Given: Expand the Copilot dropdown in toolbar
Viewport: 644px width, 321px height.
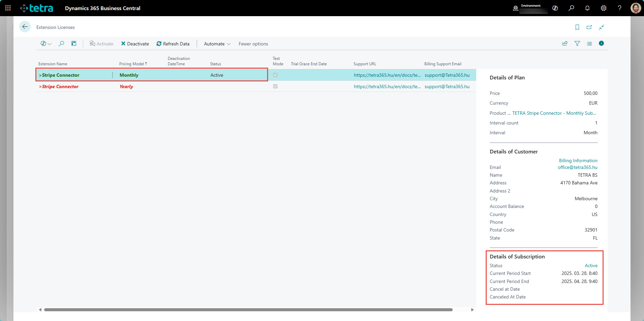Looking at the screenshot, I should click(46, 44).
